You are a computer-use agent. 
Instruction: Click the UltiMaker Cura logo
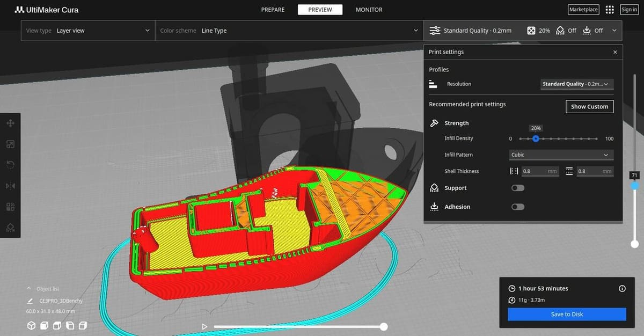click(x=46, y=10)
